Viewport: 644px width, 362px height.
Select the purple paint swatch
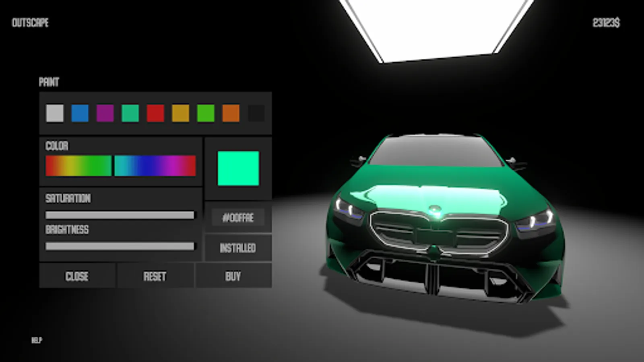(x=104, y=113)
